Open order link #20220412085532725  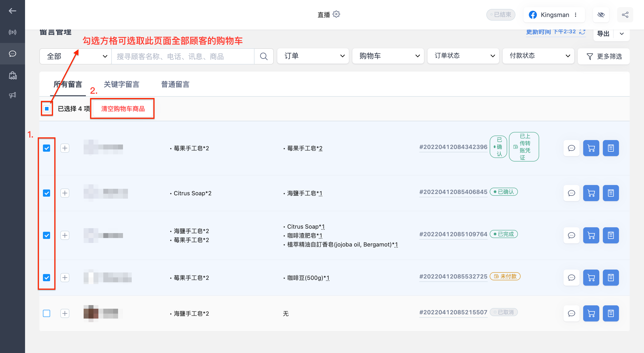(x=453, y=277)
